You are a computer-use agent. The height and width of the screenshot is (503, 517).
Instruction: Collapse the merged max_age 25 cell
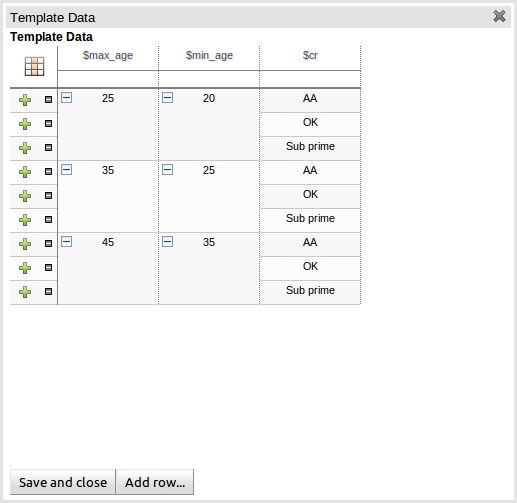pyautogui.click(x=67, y=98)
